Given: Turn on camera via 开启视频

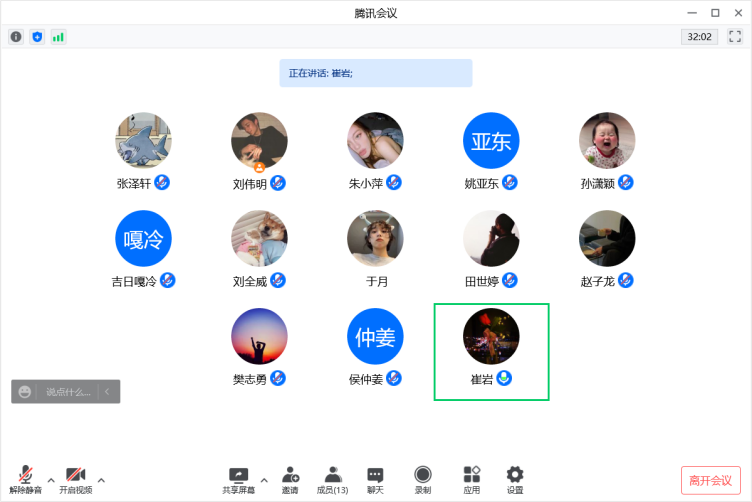Looking at the screenshot, I should (75, 476).
